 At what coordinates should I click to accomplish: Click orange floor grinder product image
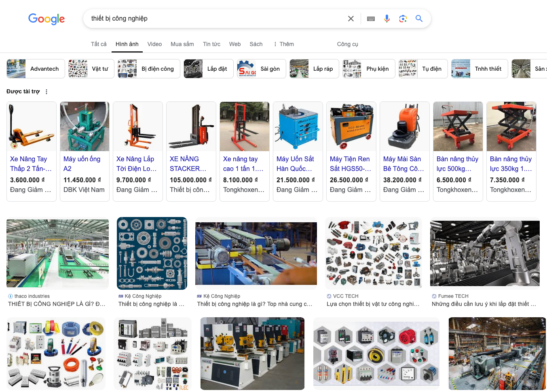coord(405,126)
